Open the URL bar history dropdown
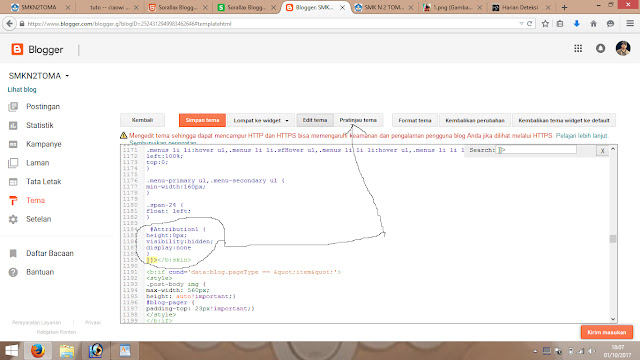640x360 pixels. click(x=521, y=24)
